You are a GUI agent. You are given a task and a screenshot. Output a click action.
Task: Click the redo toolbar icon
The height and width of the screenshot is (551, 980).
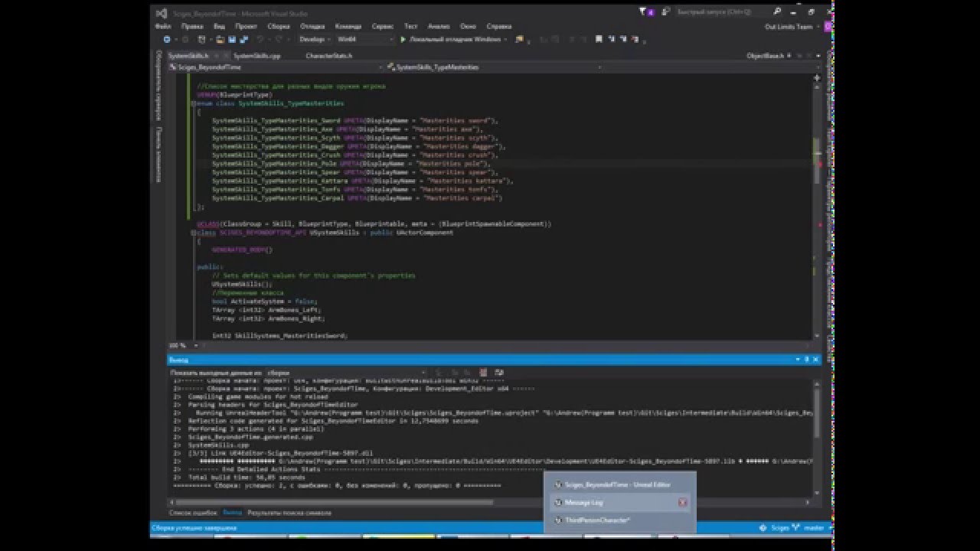click(279, 39)
